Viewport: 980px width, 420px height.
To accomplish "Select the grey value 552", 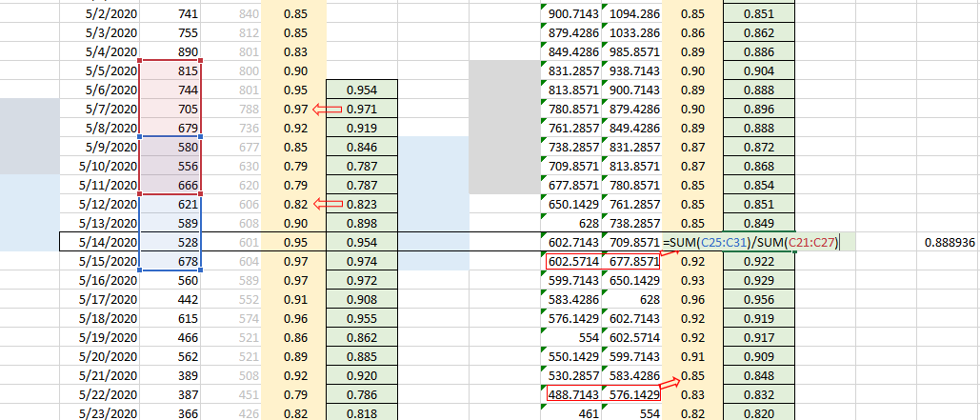I will click(231, 299).
